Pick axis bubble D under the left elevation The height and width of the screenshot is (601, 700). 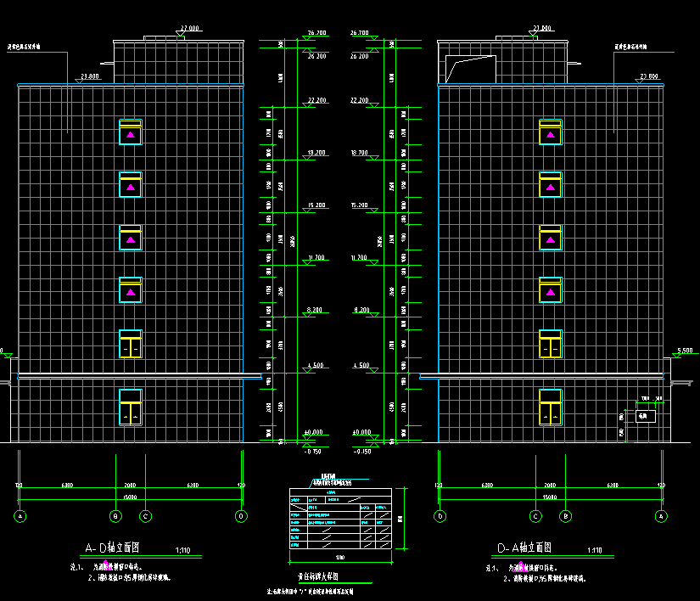click(x=242, y=515)
